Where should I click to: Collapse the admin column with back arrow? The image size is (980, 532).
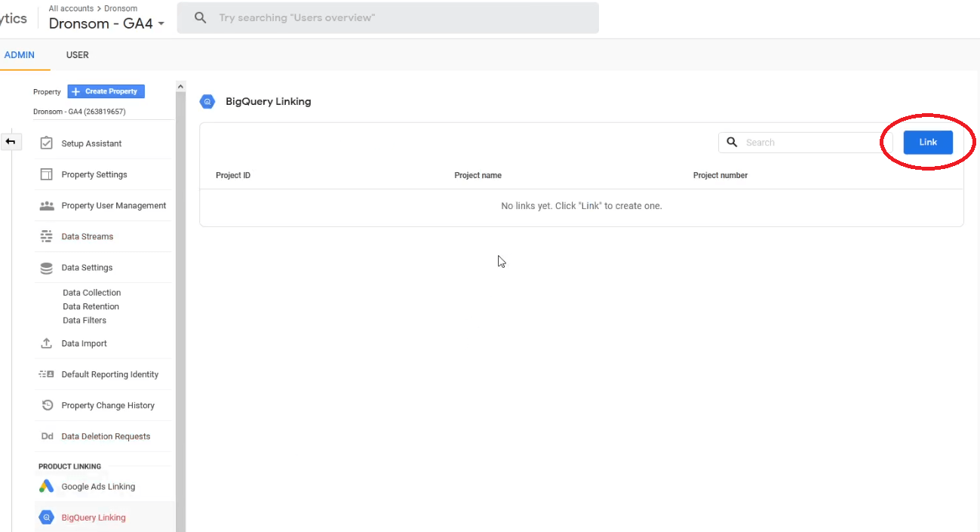point(11,141)
